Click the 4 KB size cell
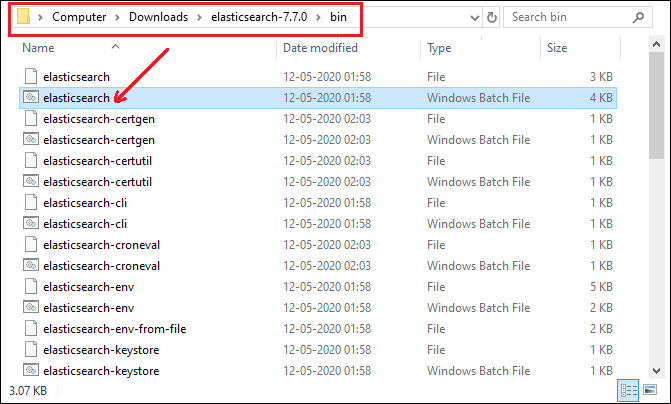Screen dimensions: 671x404 (x=601, y=98)
